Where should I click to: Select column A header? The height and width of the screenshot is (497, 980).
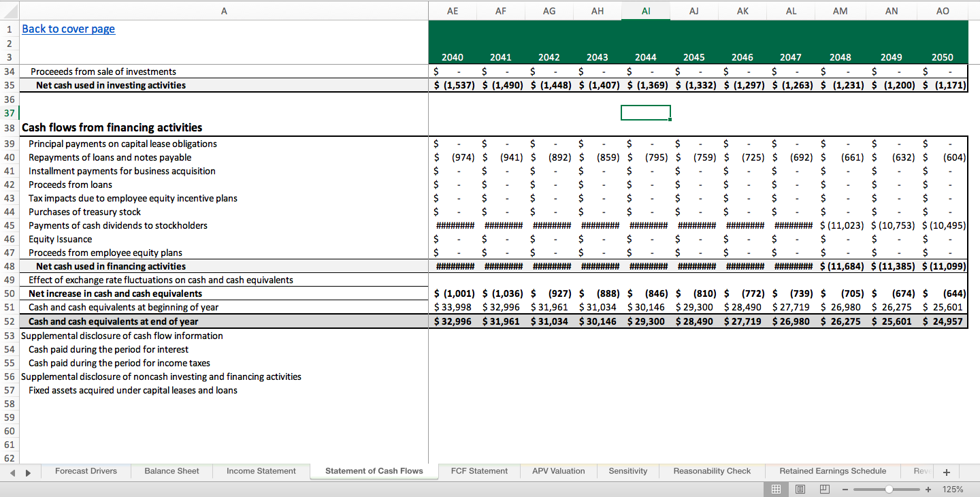pyautogui.click(x=224, y=11)
